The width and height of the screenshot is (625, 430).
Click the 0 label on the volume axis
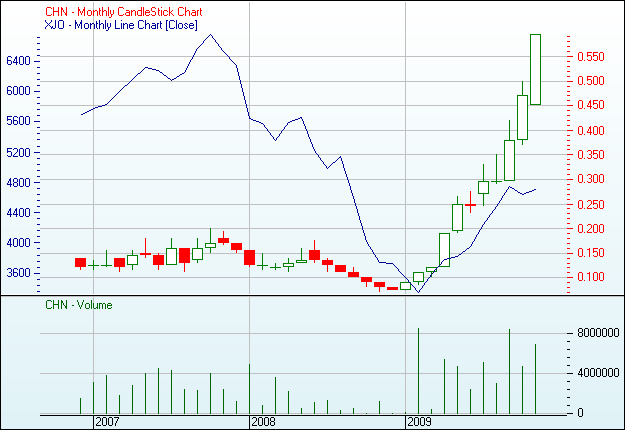(580, 413)
